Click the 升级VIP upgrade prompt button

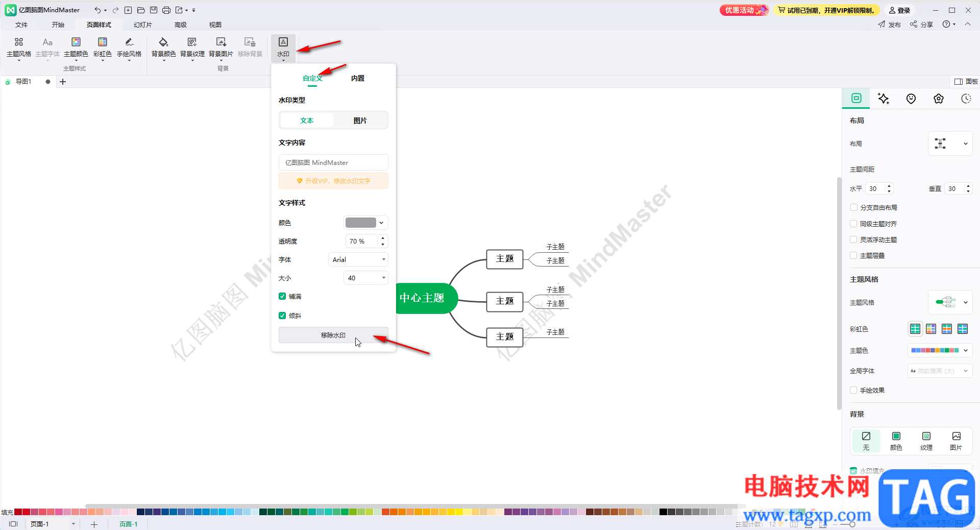tap(333, 181)
